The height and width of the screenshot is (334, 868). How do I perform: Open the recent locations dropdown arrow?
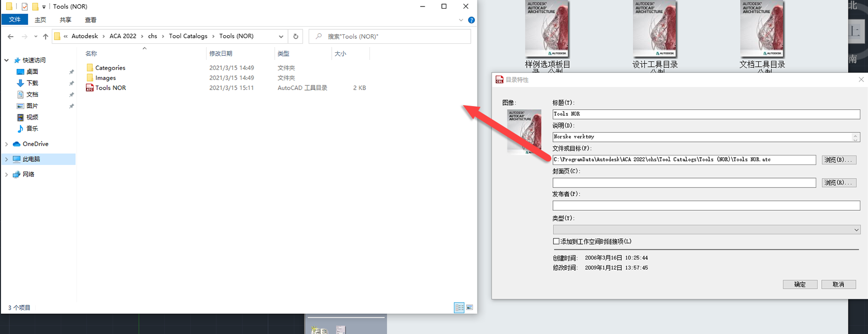click(35, 36)
